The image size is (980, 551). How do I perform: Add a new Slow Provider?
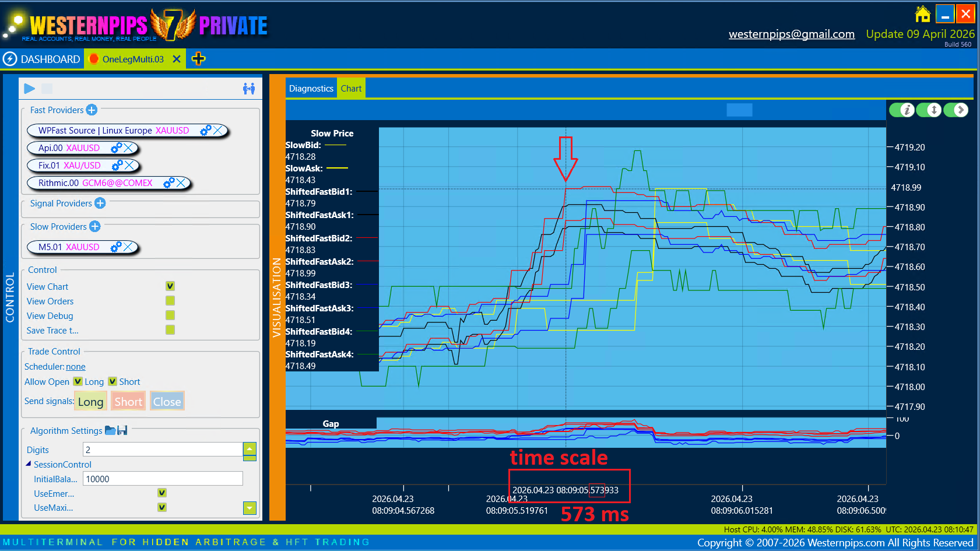point(95,226)
